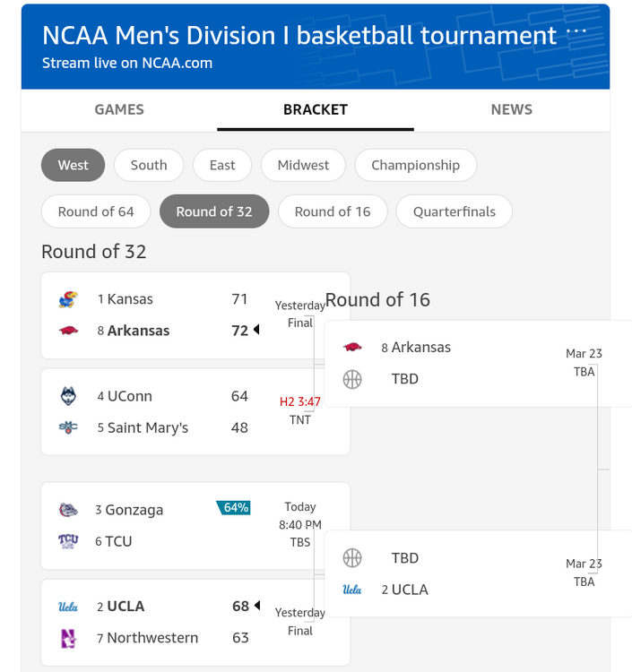Image resolution: width=632 pixels, height=672 pixels.
Task: Jump to the Quarterfinals round
Action: [x=454, y=211]
